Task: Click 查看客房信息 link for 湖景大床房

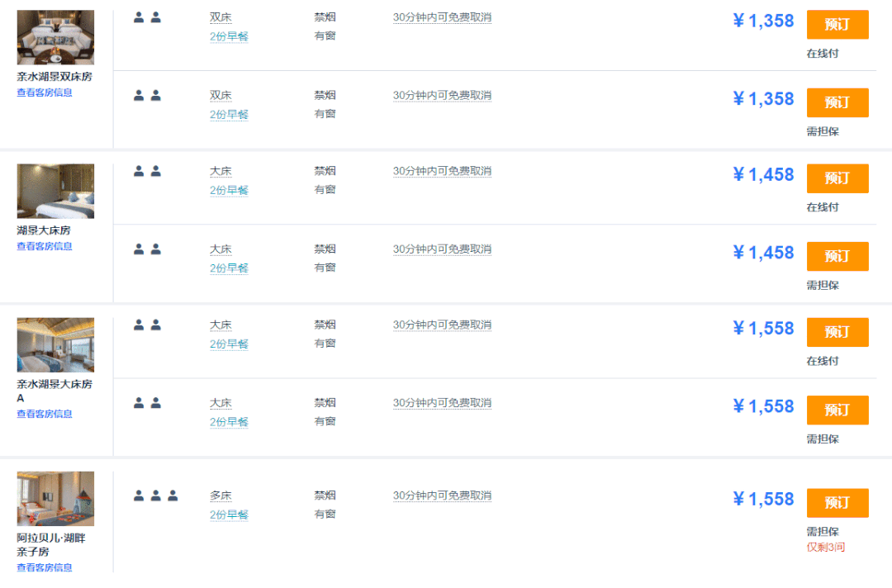Action: point(45,246)
